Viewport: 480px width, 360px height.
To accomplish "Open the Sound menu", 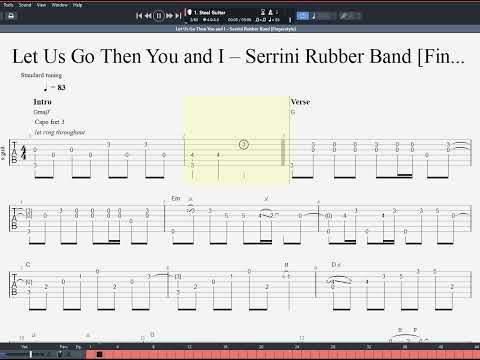I will click(25, 5).
